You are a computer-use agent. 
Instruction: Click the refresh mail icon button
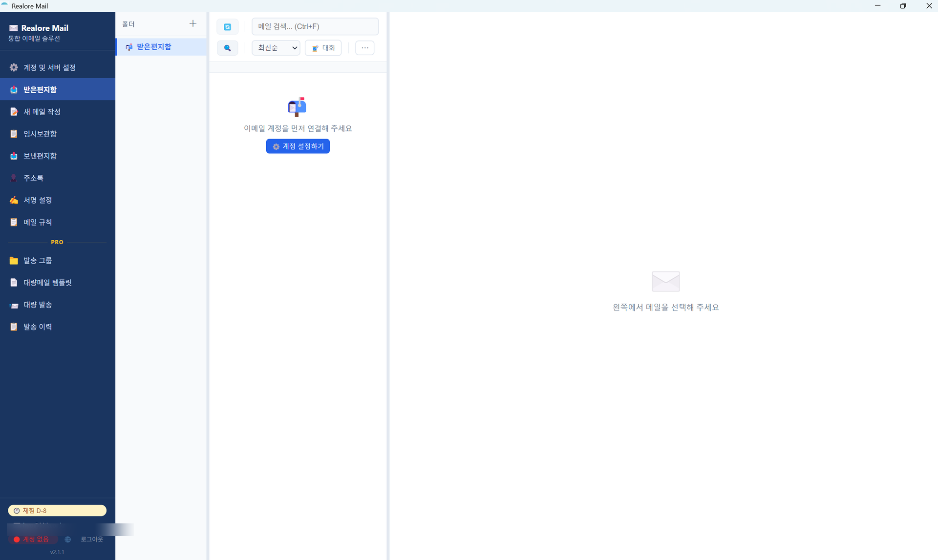point(227,27)
